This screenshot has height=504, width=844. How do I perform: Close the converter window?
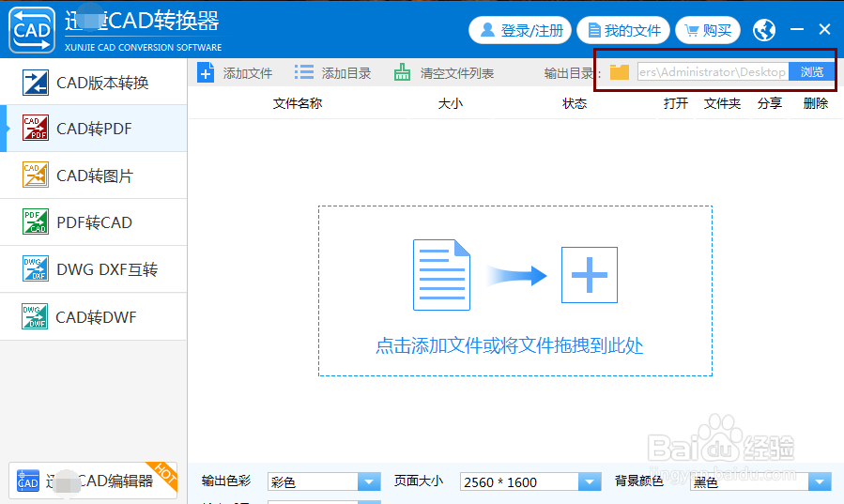click(x=824, y=30)
